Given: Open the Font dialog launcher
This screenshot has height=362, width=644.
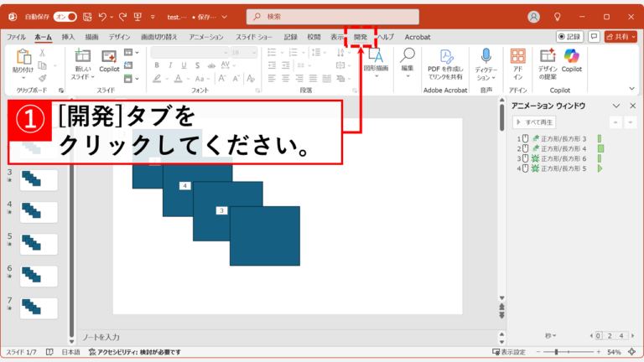Looking at the screenshot, I should 257,90.
